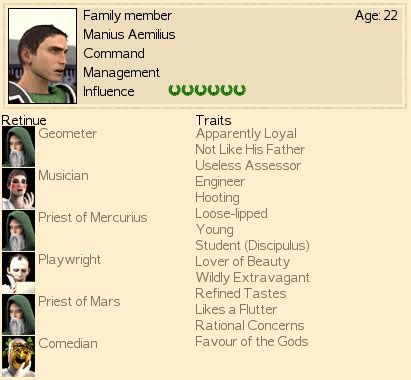Viewport: 411px width, 380px height.
Task: Select the Musician retinue portrait
Action: (x=18, y=188)
